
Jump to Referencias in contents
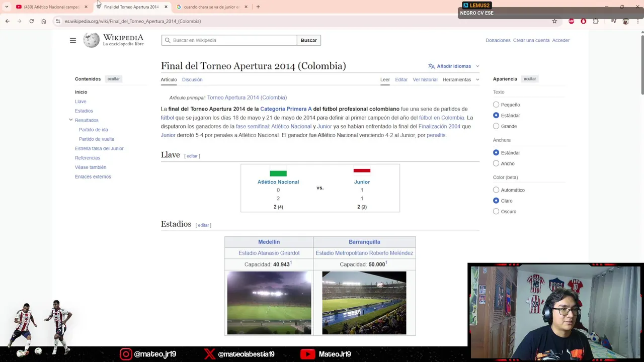(88, 158)
